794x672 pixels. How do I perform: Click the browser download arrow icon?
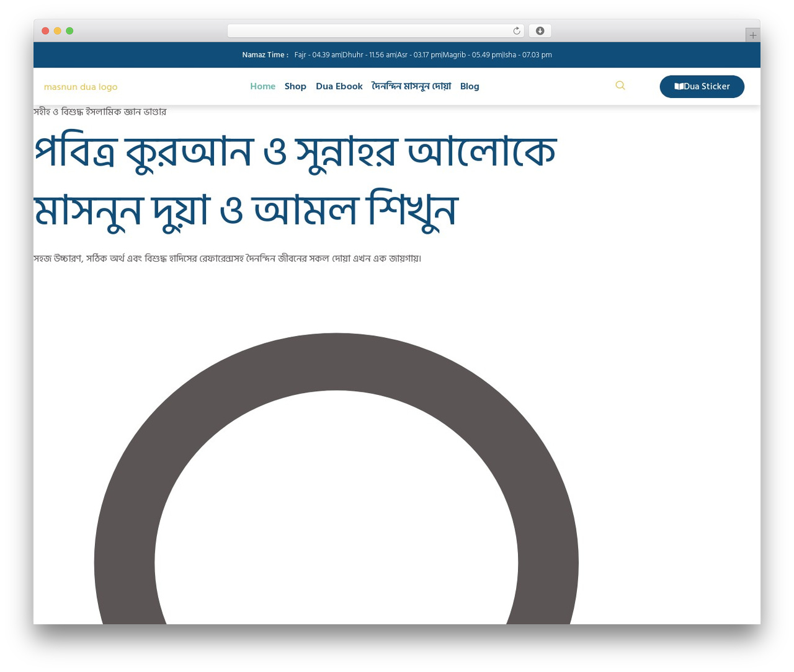pyautogui.click(x=540, y=31)
